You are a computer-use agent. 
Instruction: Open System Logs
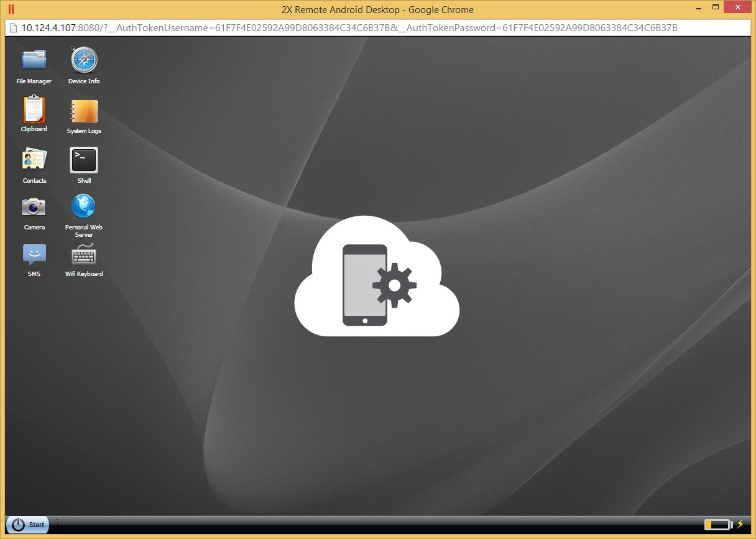[83, 112]
